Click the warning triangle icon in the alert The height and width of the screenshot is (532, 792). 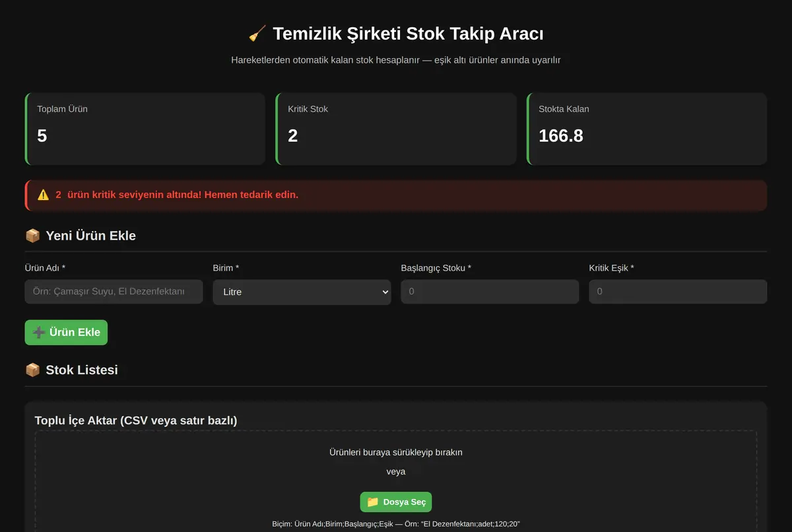coord(44,195)
